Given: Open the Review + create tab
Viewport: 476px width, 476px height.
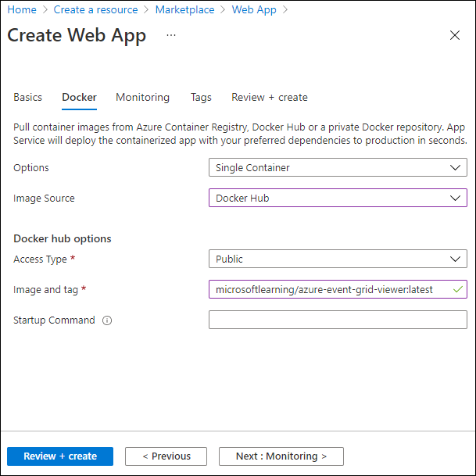Looking at the screenshot, I should [x=270, y=97].
